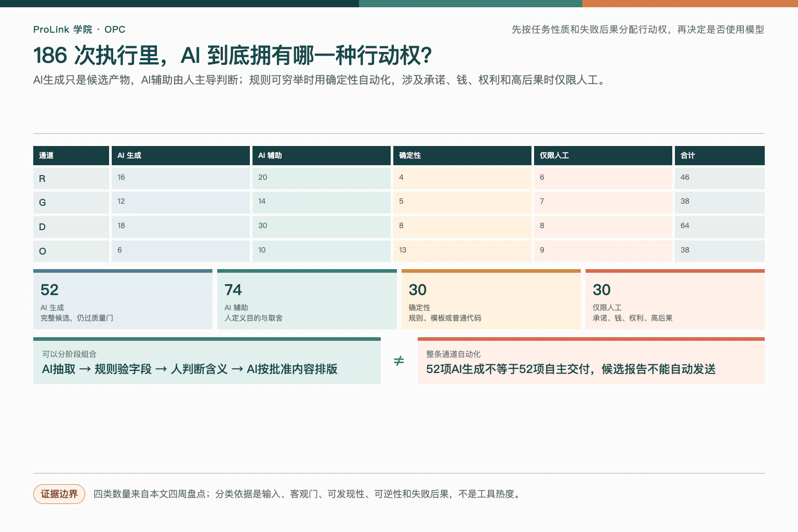Click row G's AI 辅助 value "14"
The image size is (798, 532).
(262, 201)
